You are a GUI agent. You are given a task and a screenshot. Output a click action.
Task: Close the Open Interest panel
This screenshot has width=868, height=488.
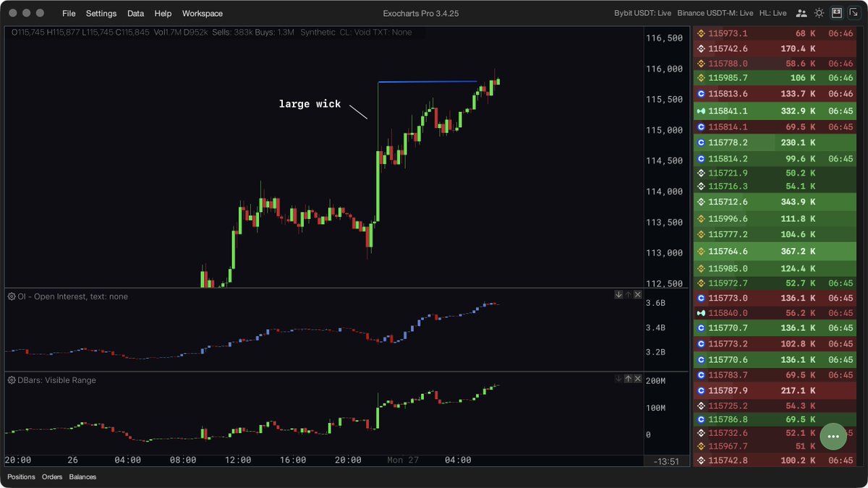tap(637, 295)
